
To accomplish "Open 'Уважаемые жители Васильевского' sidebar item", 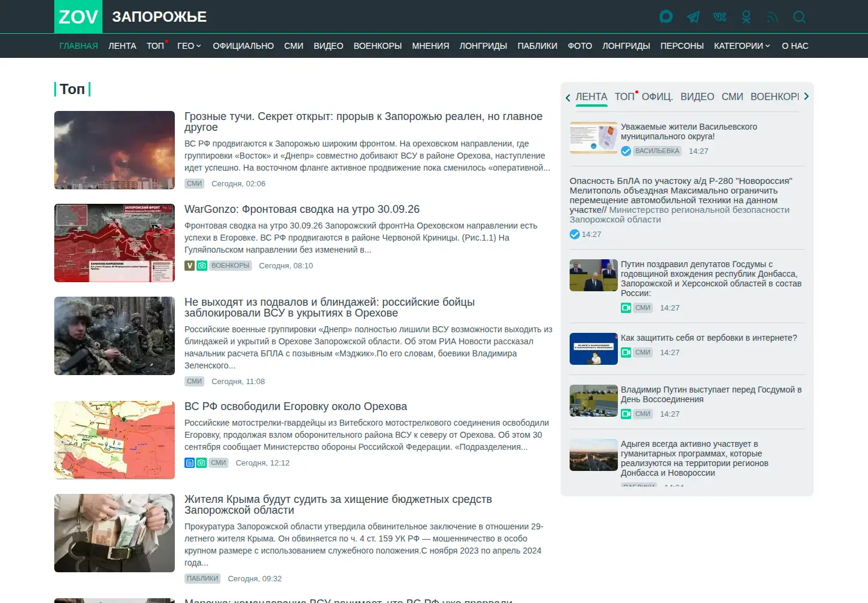I will (x=689, y=131).
